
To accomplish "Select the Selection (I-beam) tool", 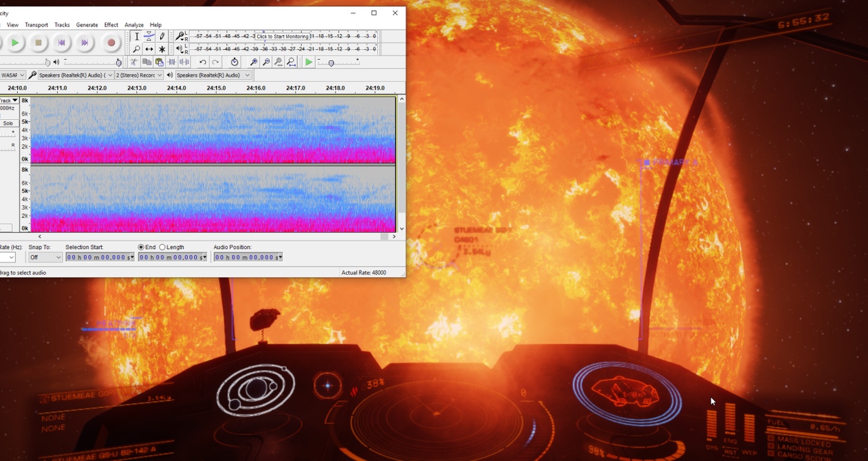I will tap(136, 36).
